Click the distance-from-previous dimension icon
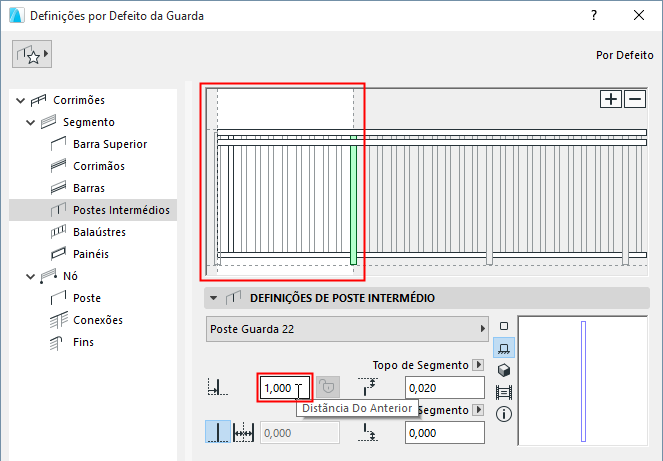Screen dimensions: 663x461 (218, 387)
